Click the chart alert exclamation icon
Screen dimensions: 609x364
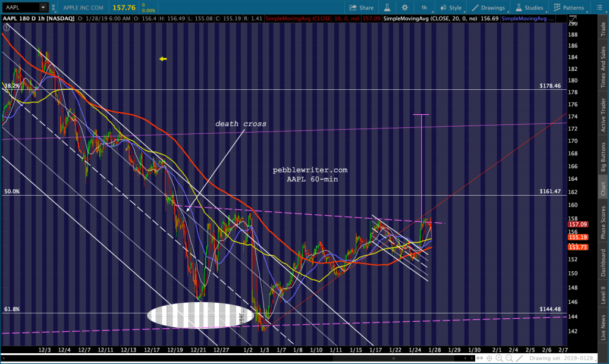coord(6,27)
